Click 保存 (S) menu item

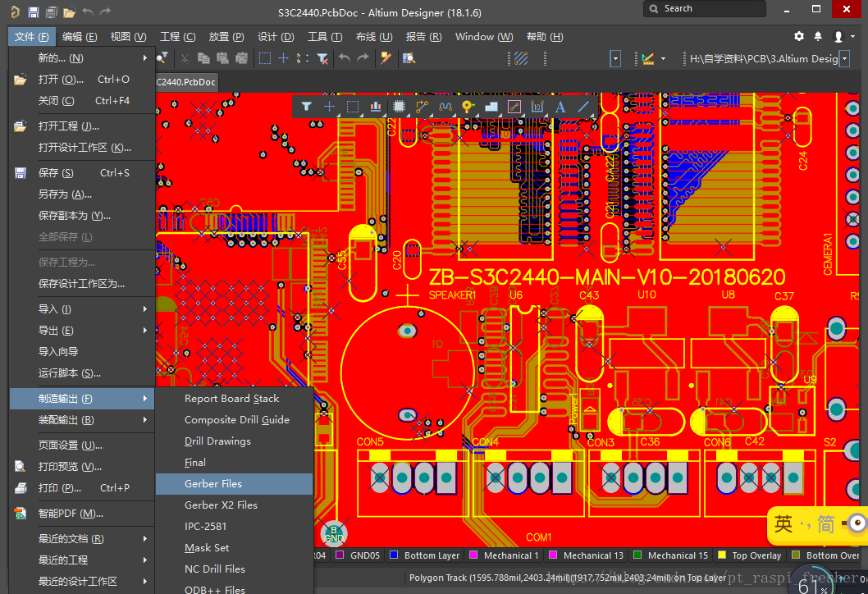(x=82, y=173)
